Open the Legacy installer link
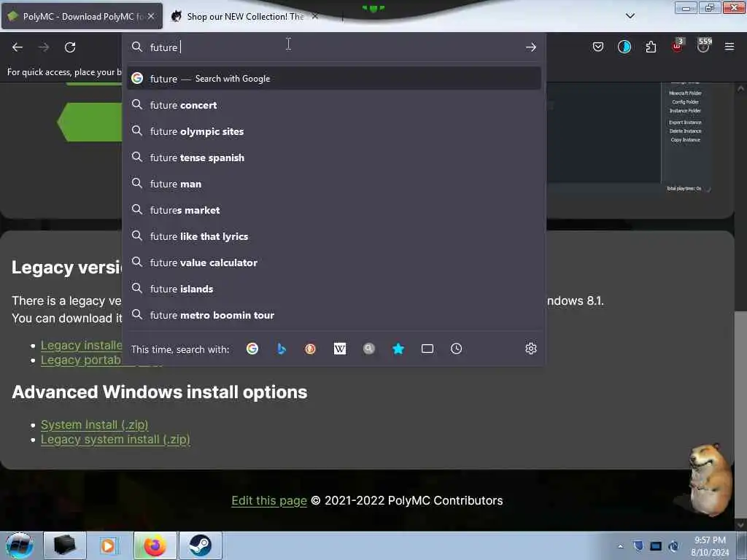 (x=82, y=345)
